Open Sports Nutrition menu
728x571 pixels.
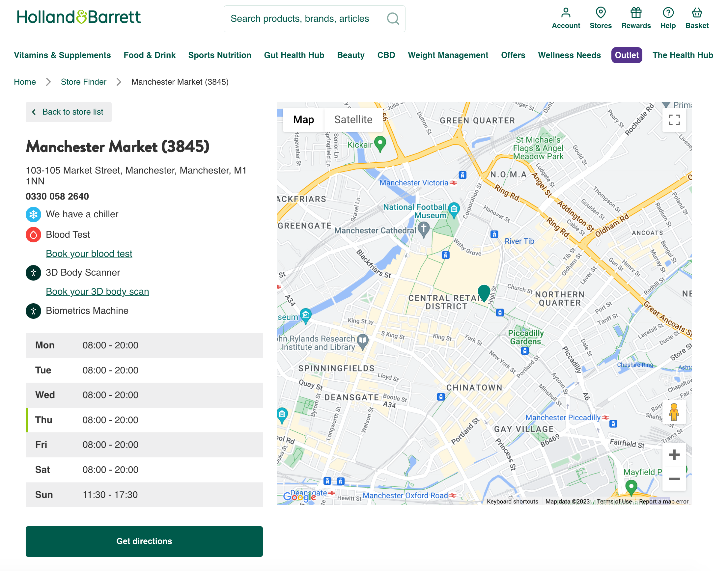pyautogui.click(x=220, y=55)
